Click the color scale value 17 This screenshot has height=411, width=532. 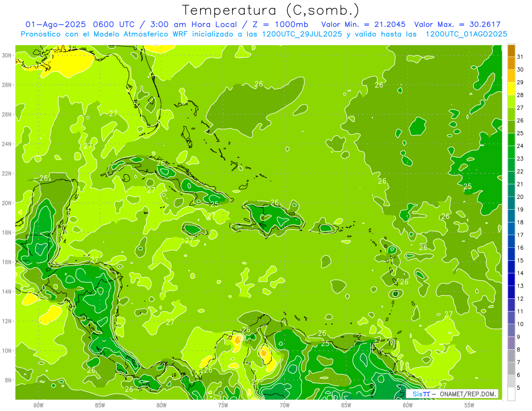coord(520,235)
